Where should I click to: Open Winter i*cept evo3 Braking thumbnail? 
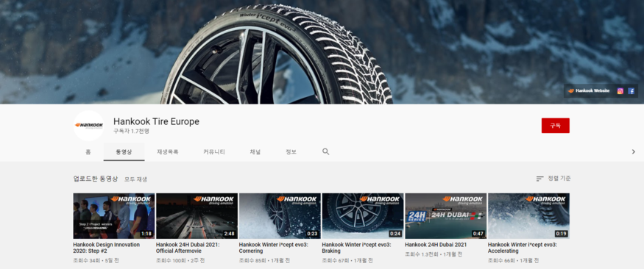[363, 216]
